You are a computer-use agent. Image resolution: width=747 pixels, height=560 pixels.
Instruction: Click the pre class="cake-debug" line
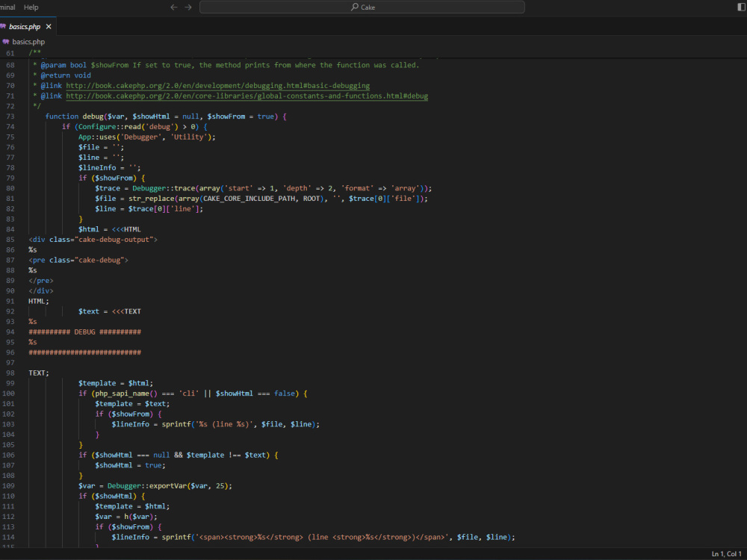pyautogui.click(x=78, y=260)
